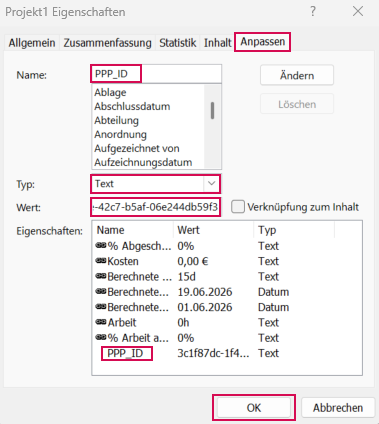Enable Verknüpfung zum Inhalt checkbox
Image resolution: width=379 pixels, height=424 pixels.
pyautogui.click(x=238, y=207)
